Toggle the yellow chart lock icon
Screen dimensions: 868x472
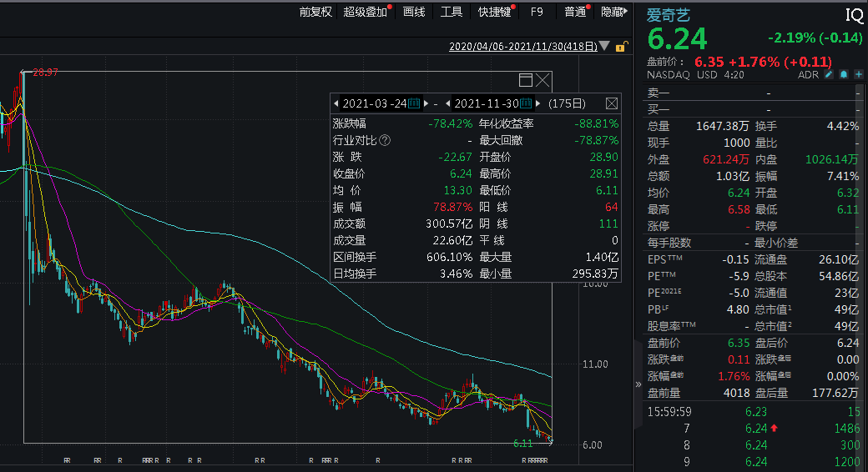click(621, 48)
